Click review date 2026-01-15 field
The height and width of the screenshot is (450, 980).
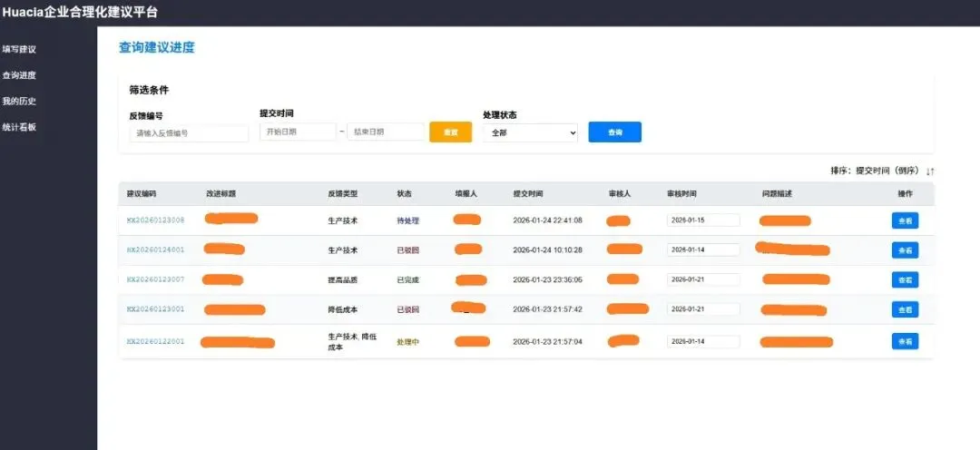click(x=703, y=220)
